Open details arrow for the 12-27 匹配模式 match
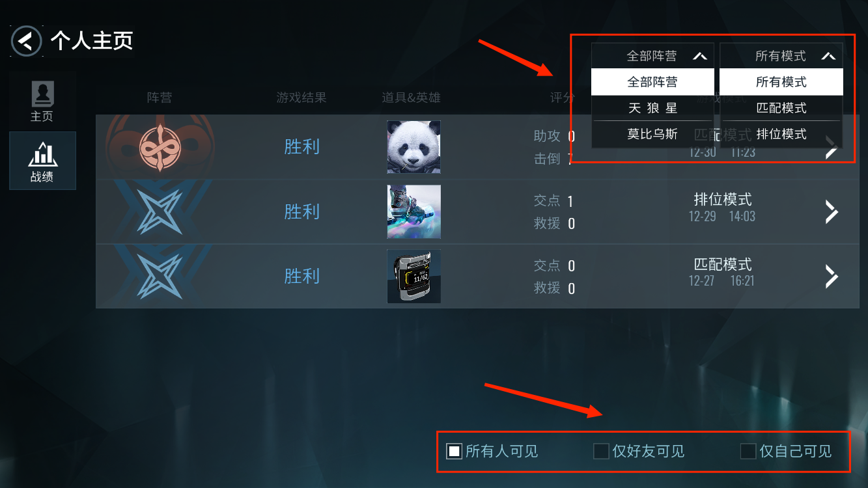 [832, 276]
